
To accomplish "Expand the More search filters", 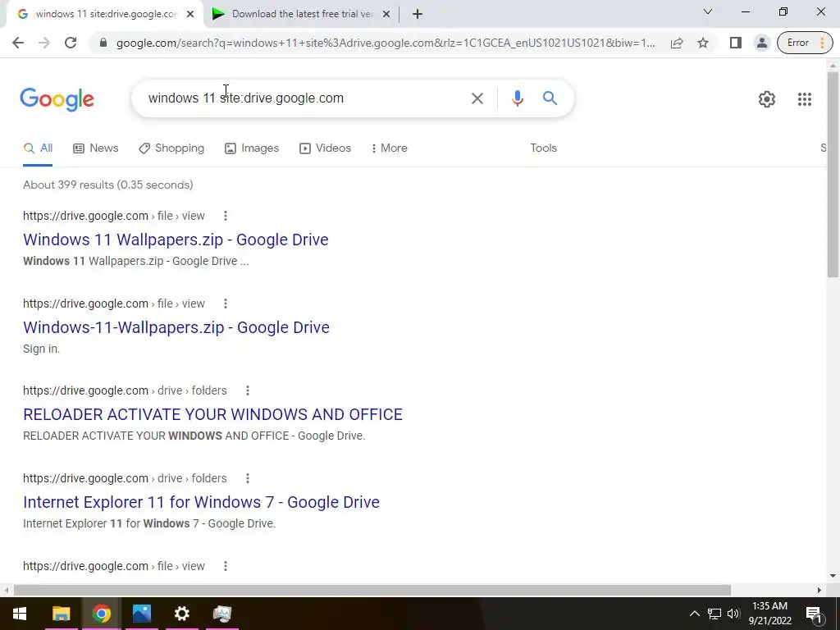I will coord(389,148).
